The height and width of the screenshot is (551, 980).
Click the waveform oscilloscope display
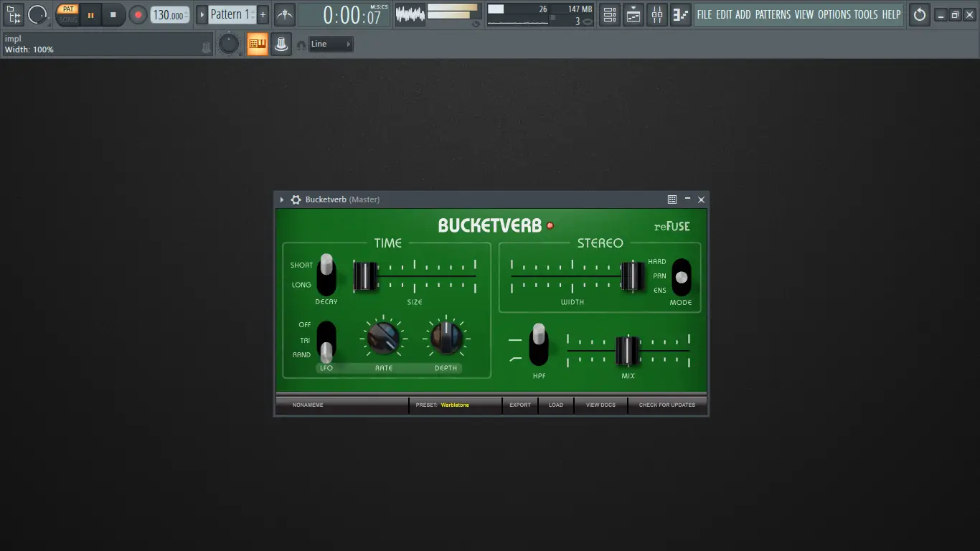tap(410, 14)
